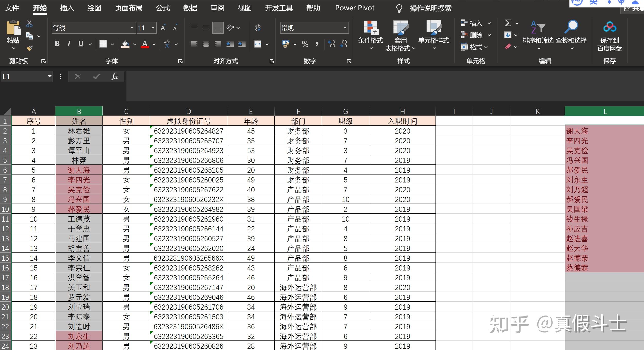Click the fx insert function field
The height and width of the screenshot is (350, 644).
[115, 76]
